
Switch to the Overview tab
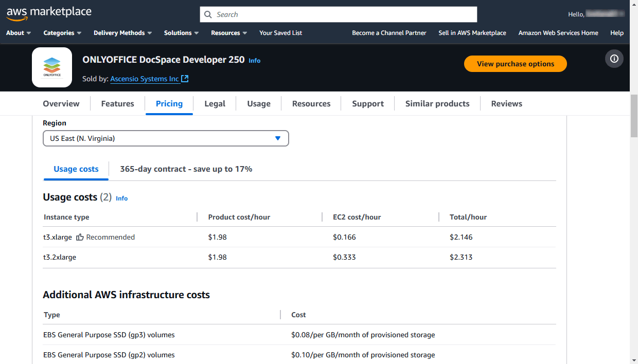[61, 104]
